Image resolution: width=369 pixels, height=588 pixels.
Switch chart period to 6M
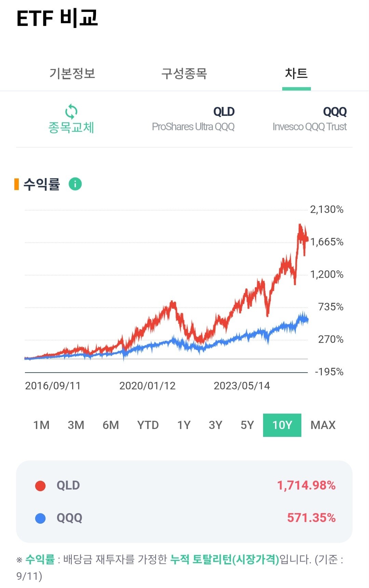111,425
